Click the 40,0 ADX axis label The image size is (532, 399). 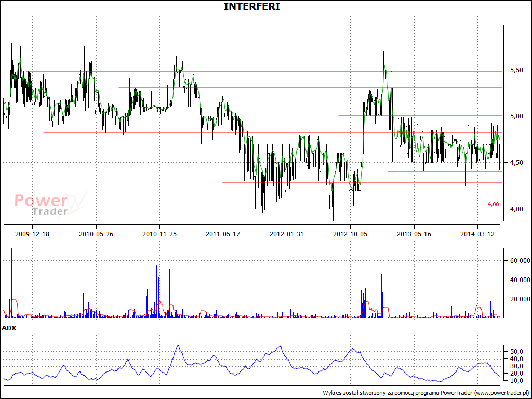click(x=517, y=359)
